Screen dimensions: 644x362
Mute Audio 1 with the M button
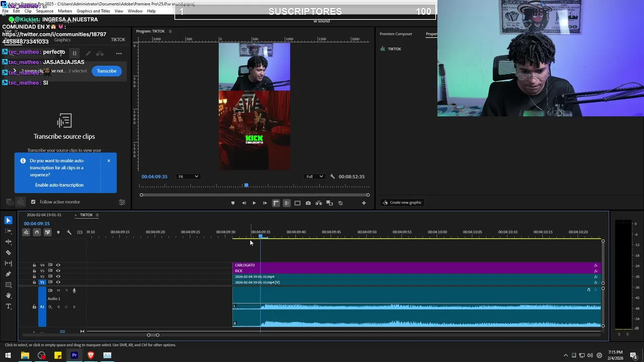coord(58,291)
